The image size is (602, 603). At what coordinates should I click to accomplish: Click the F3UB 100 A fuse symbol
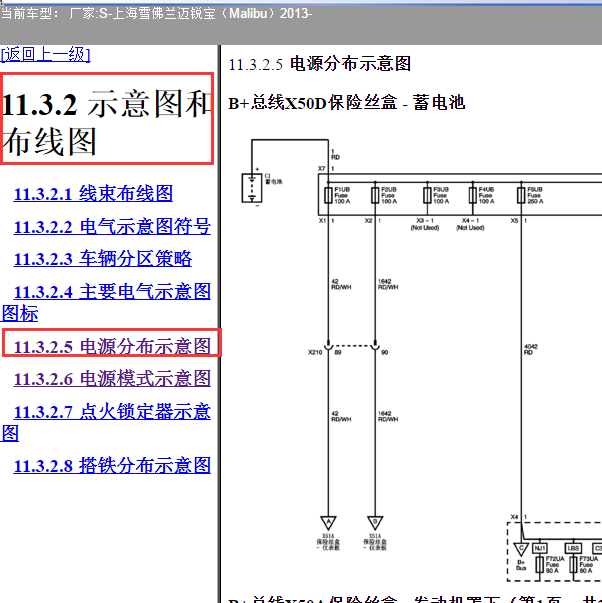[427, 195]
